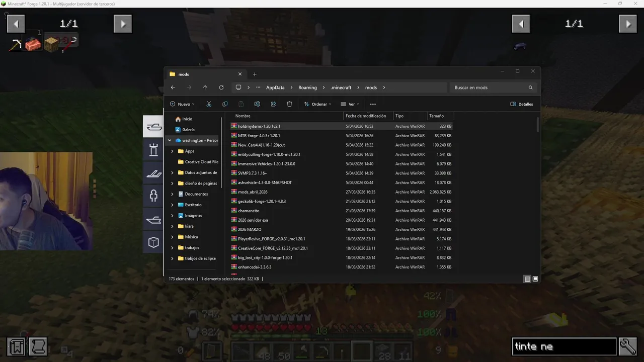Add a new Explorer tab with plus
Screen dimensions: 644x362
coord(255,74)
